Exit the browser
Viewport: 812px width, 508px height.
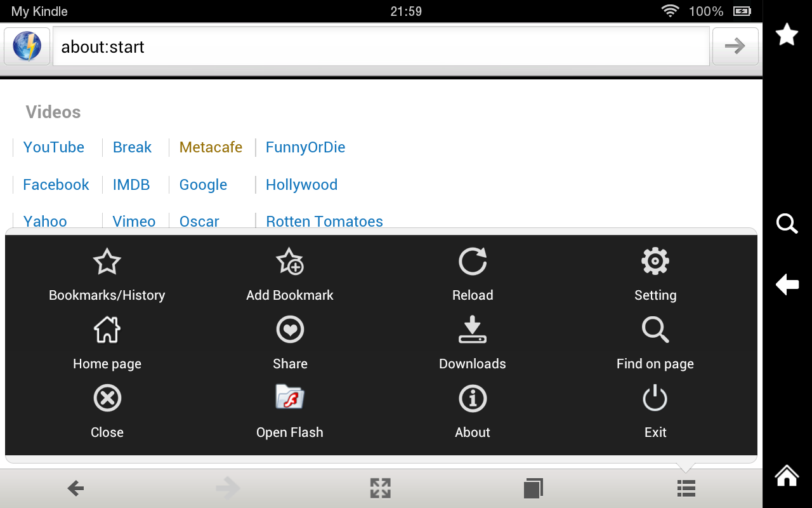[655, 411]
